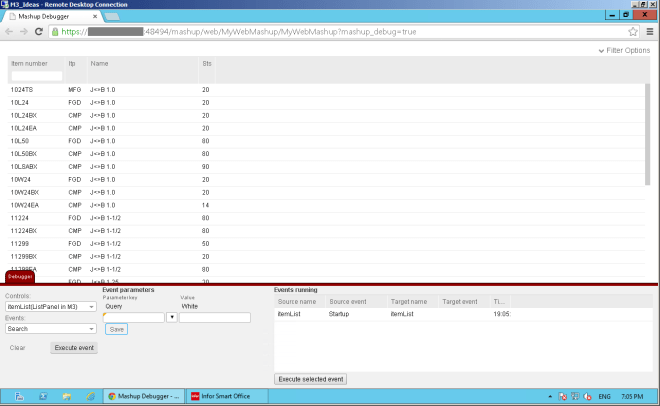
Task: Open the Chrome hamburger menu
Action: tap(650, 32)
